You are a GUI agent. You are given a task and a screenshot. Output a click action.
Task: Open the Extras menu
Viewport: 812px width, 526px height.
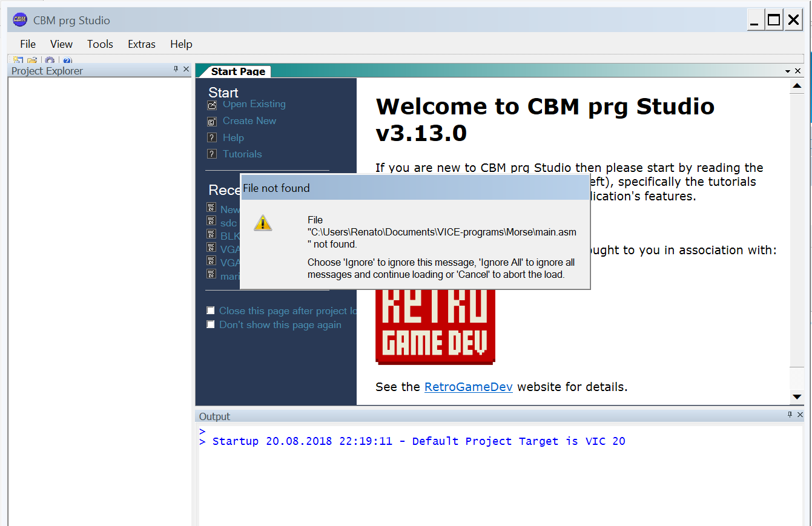click(x=142, y=44)
